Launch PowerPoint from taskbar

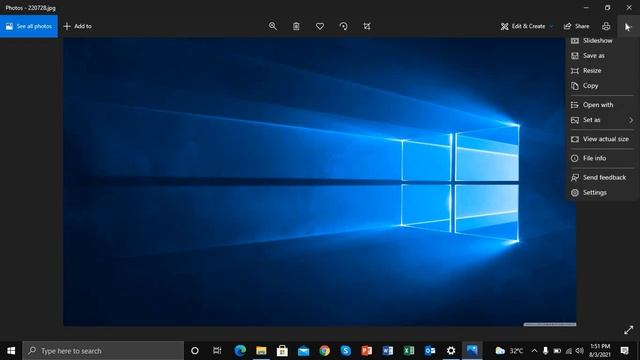click(367, 351)
